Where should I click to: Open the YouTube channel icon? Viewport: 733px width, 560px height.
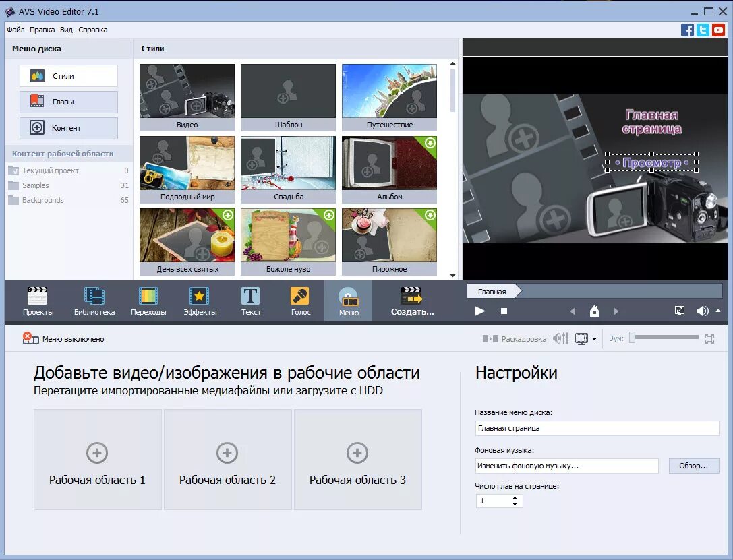(719, 30)
